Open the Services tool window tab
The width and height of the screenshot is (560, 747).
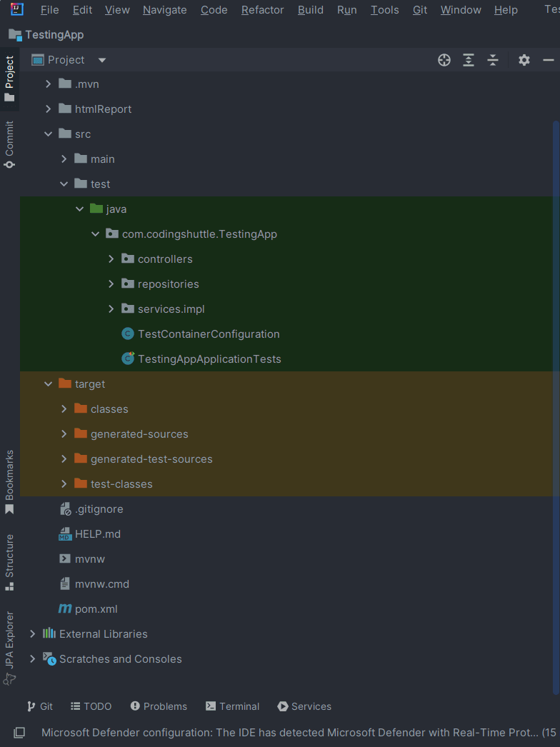(x=304, y=706)
